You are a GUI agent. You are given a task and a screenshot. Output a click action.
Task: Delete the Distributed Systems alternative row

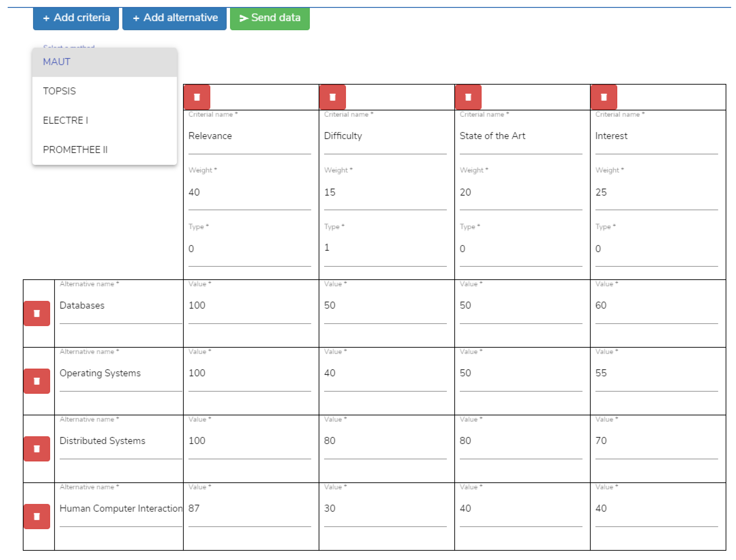pos(37,449)
